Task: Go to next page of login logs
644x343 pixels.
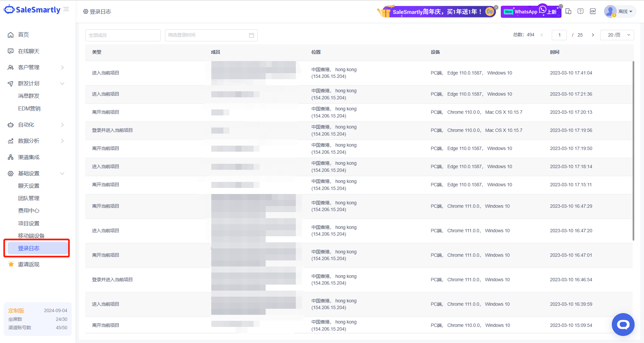Action: 593,35
